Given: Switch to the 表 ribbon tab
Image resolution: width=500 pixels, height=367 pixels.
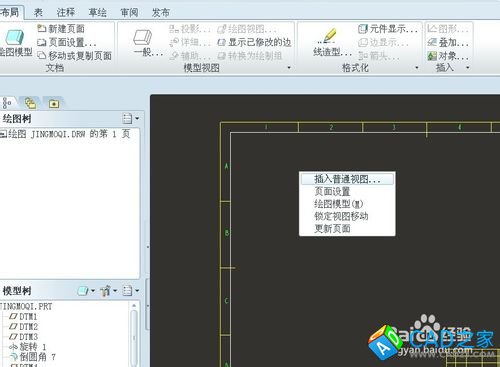Looking at the screenshot, I should coord(38,13).
